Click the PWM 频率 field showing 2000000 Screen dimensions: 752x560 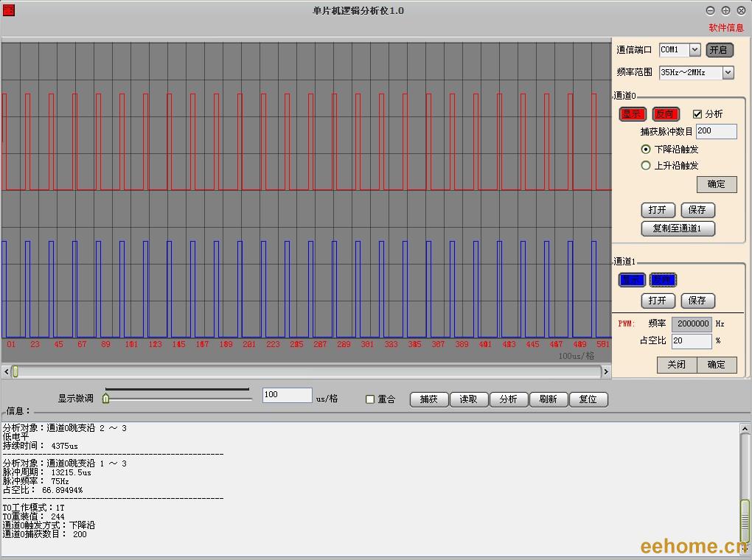tap(692, 324)
